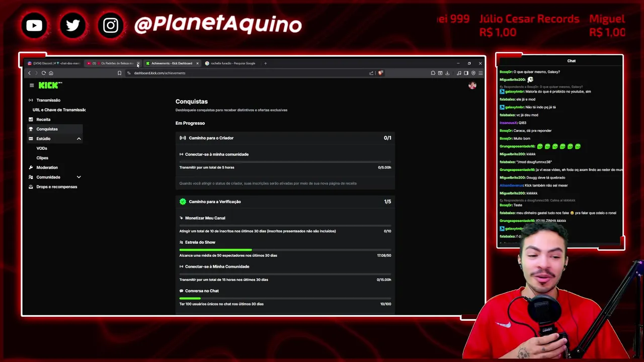Open the hamburger menu beside Kick logo
The width and height of the screenshot is (644, 362).
31,85
